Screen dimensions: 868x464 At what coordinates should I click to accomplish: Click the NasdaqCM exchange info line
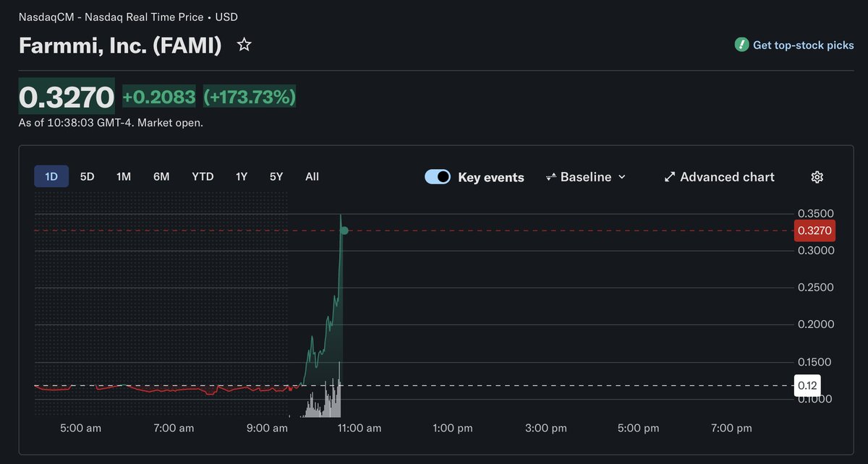(x=128, y=17)
